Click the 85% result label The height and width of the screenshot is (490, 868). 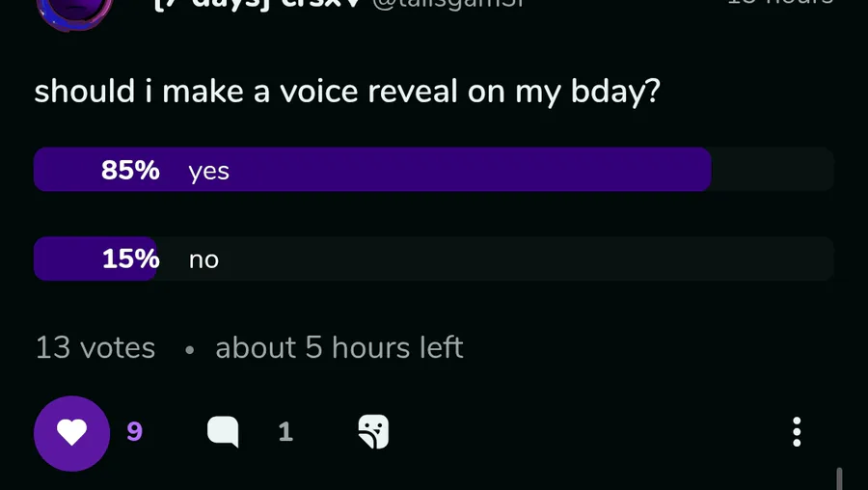click(x=130, y=171)
